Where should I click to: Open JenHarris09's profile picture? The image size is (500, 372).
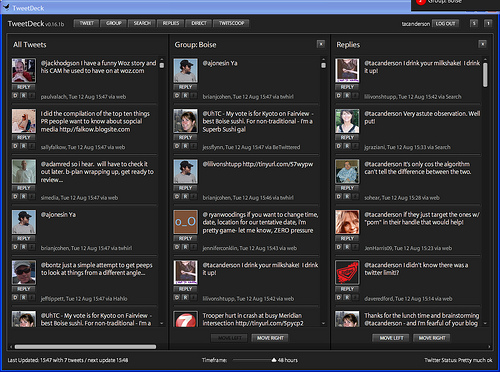click(x=347, y=222)
